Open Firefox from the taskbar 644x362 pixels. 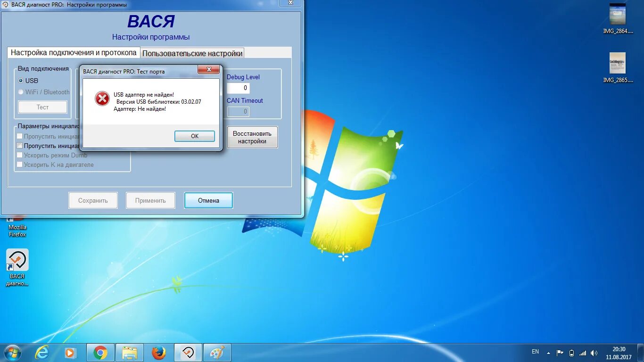click(x=159, y=353)
